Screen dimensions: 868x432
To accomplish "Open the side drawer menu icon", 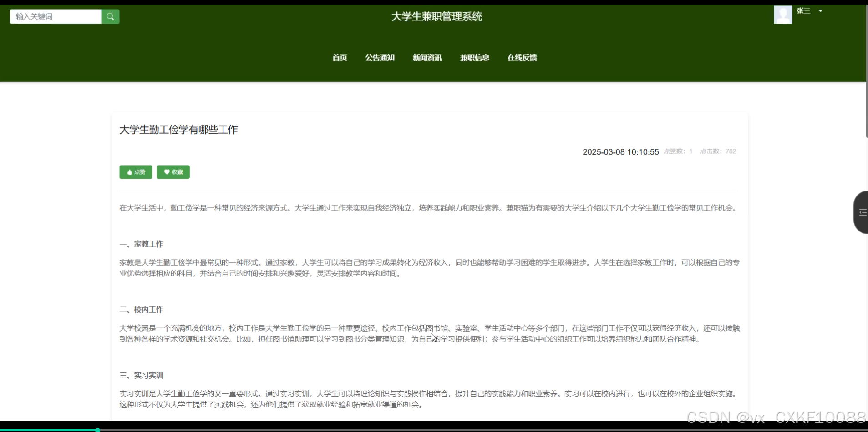I will click(862, 212).
